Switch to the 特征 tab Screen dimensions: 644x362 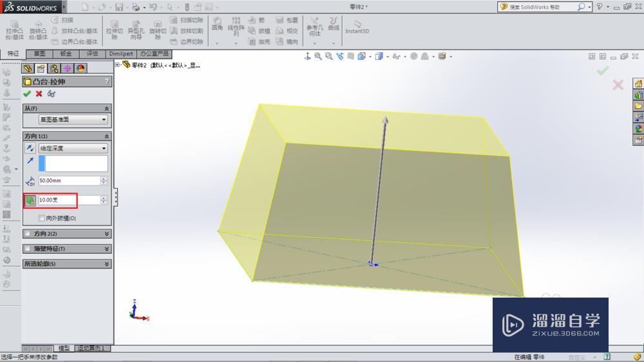tap(13, 54)
